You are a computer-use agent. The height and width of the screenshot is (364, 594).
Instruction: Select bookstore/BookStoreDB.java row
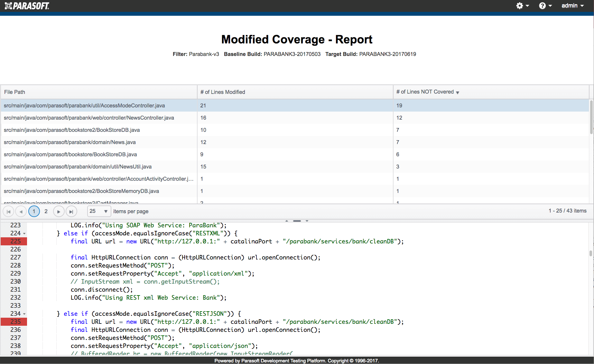(x=295, y=154)
